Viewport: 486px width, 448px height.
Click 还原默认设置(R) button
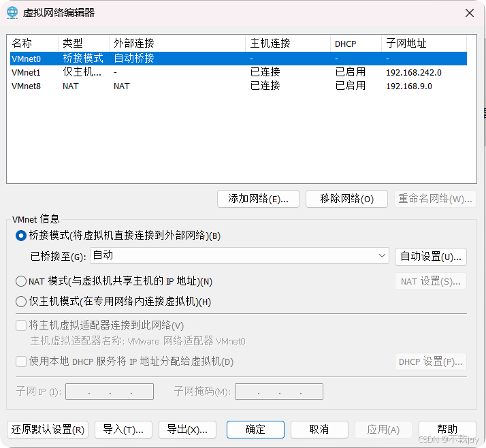[48, 430]
